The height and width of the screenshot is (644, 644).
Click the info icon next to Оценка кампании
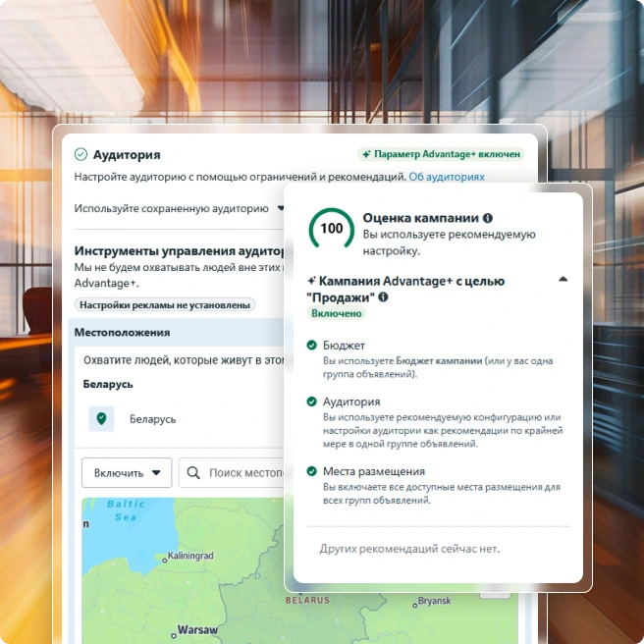tap(488, 218)
